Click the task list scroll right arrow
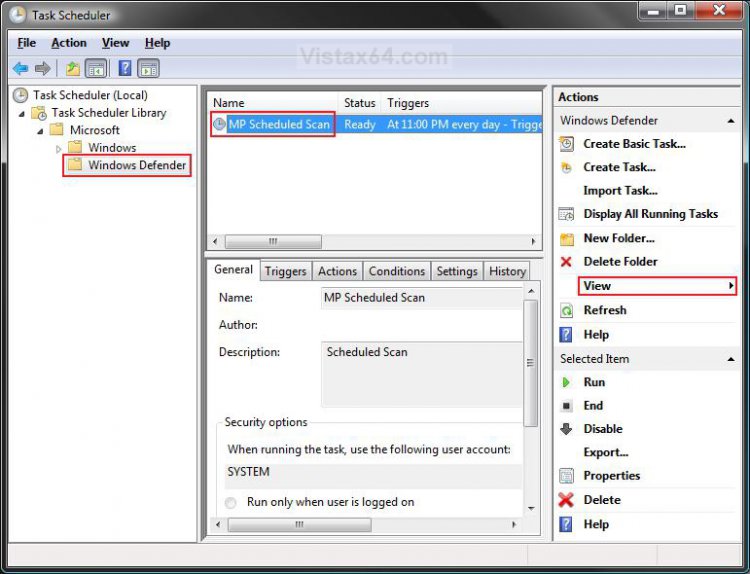 click(x=533, y=242)
